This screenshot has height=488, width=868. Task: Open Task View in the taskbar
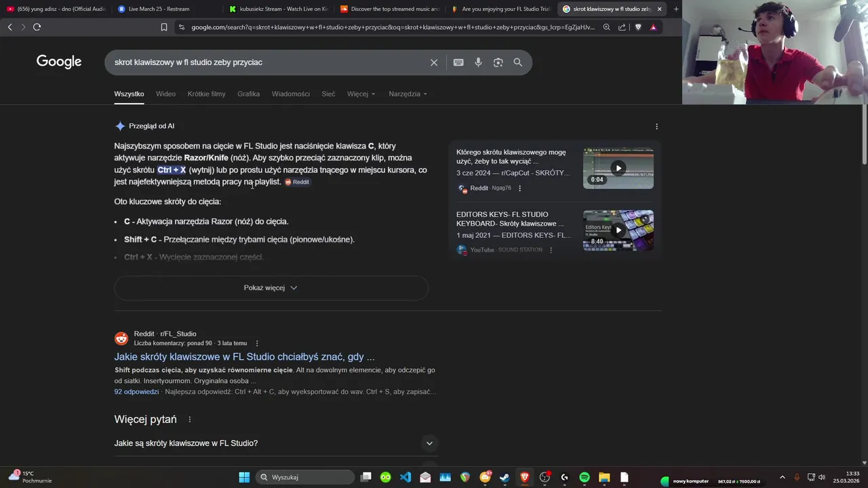[366, 477]
